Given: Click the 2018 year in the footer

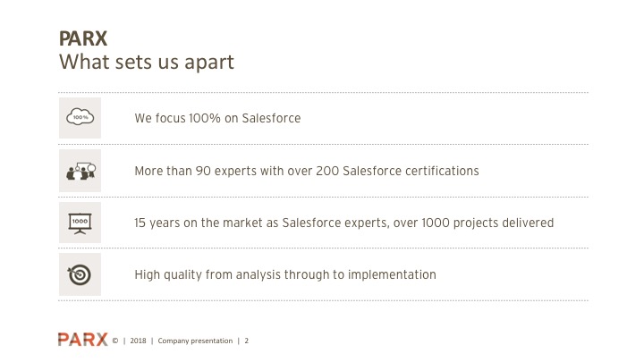Looking at the screenshot, I should pos(138,341).
